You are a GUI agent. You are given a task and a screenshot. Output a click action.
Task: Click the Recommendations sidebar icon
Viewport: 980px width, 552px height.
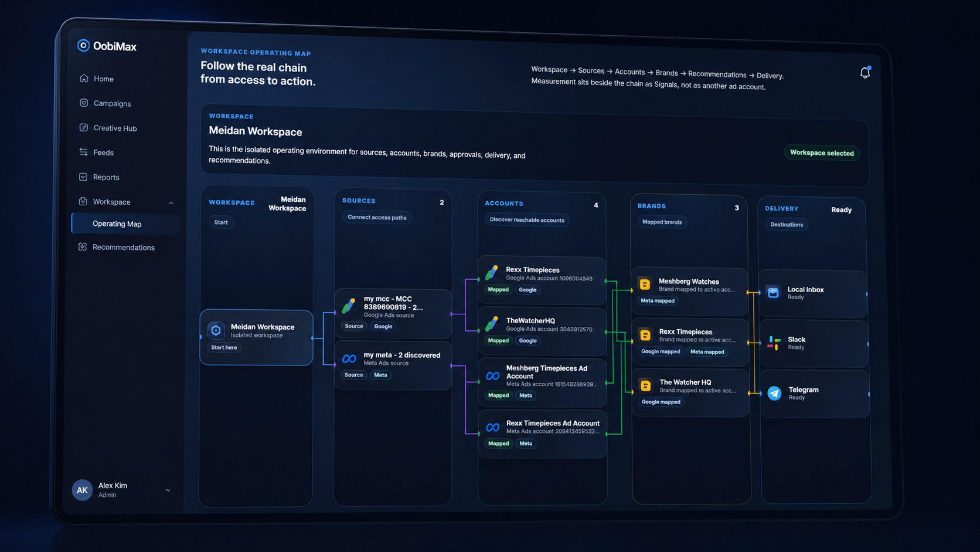click(83, 247)
